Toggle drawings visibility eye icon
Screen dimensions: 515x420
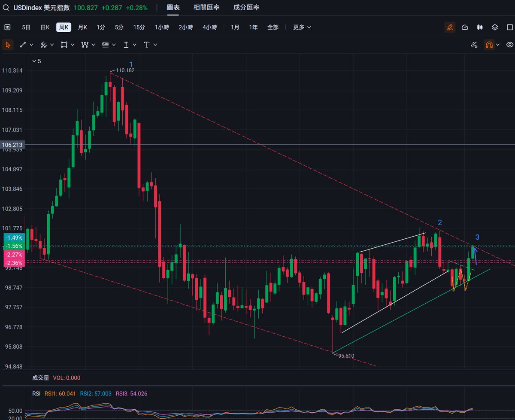coord(510,45)
